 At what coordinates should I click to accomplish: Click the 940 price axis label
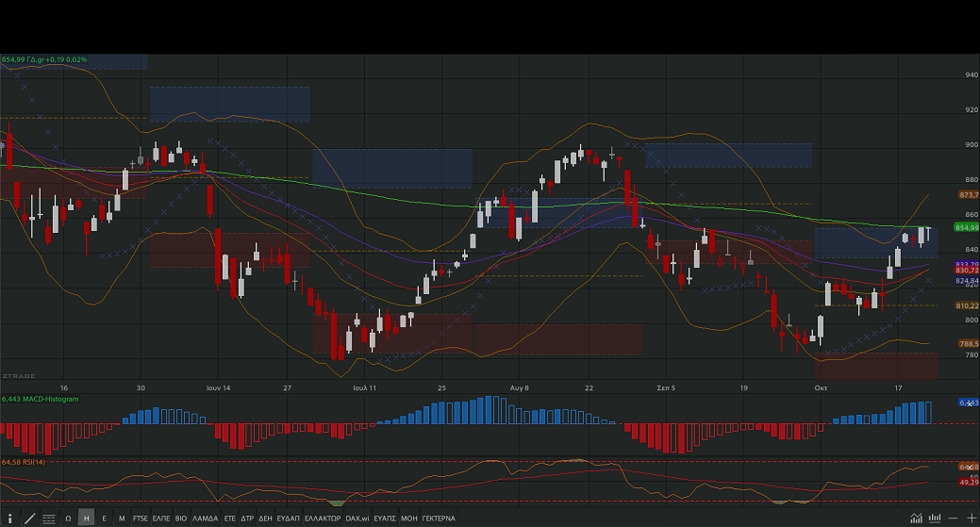[x=972, y=74]
